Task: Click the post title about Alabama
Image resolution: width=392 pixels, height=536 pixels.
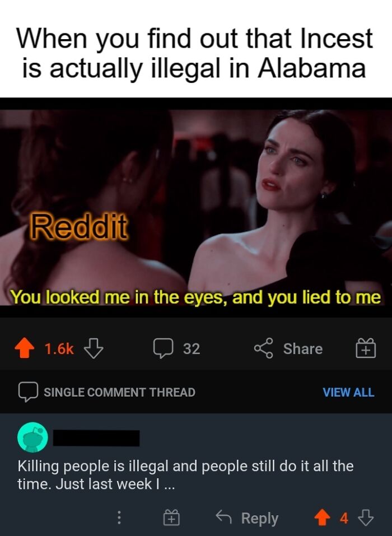Action: (194, 53)
